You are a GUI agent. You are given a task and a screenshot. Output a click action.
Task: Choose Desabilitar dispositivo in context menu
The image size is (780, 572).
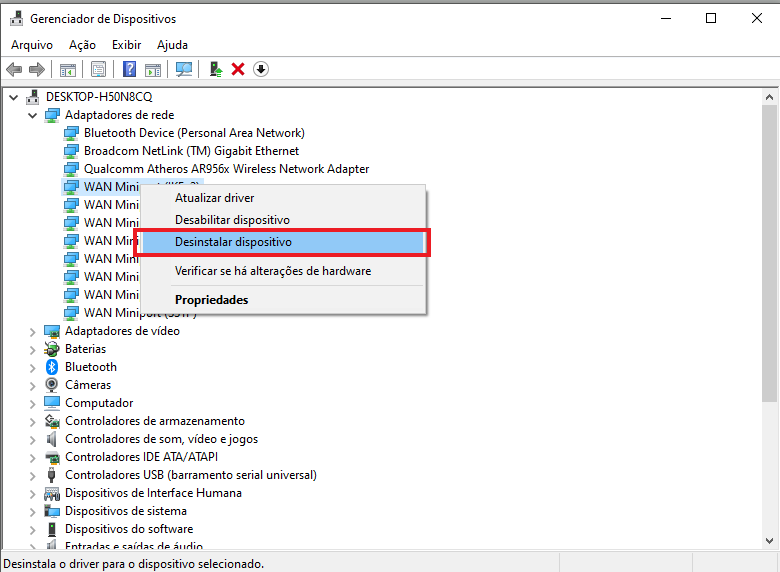[283, 220]
